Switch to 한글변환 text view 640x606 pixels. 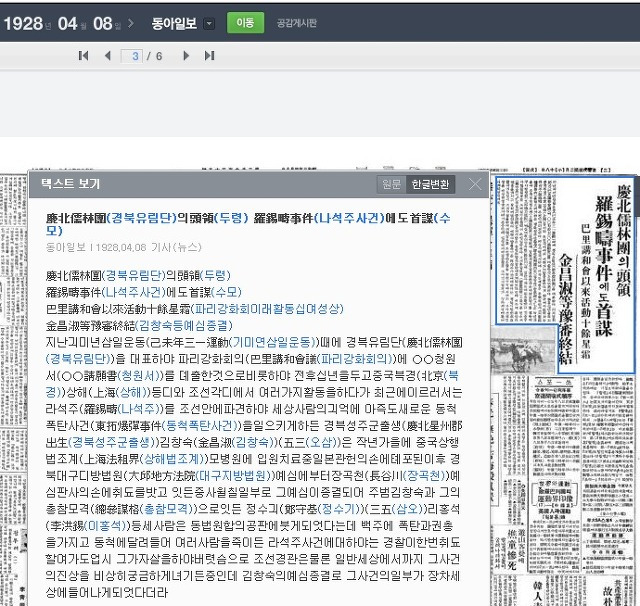[430, 184]
